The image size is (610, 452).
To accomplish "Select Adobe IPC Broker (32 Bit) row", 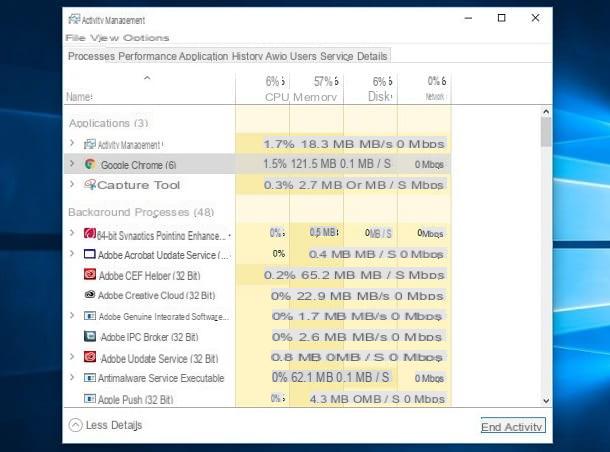I will click(x=258, y=337).
